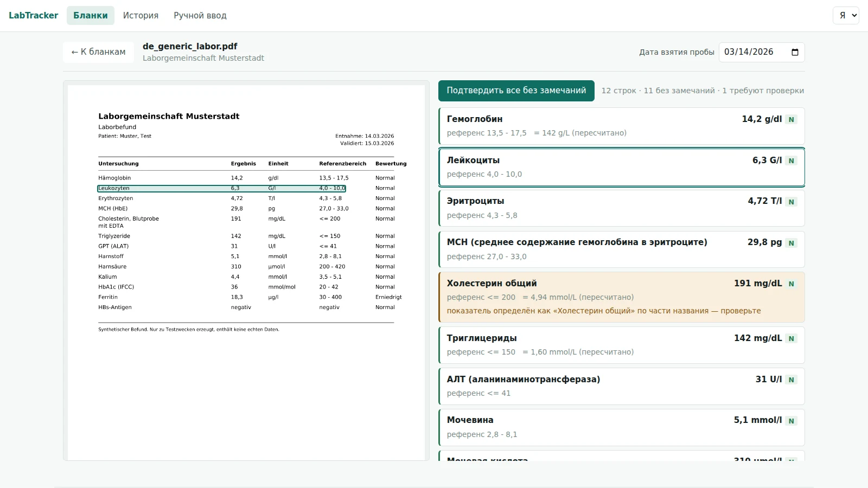Click the warning text about Холестерин общий
Viewport: 868px width, 488px height.
coord(604,311)
